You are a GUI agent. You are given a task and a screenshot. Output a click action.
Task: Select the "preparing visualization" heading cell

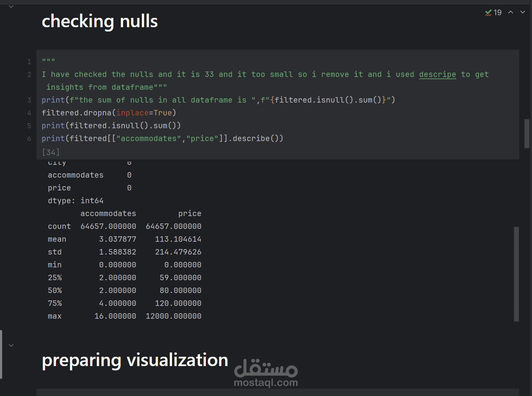[x=135, y=360]
